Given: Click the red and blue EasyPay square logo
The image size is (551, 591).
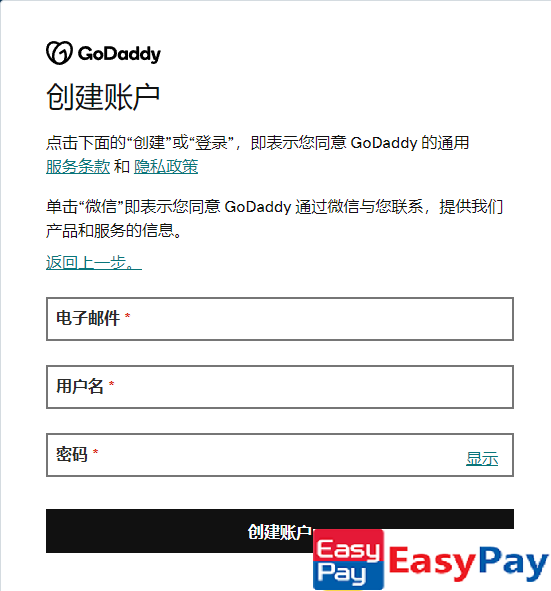Looking at the screenshot, I should click(x=348, y=559).
